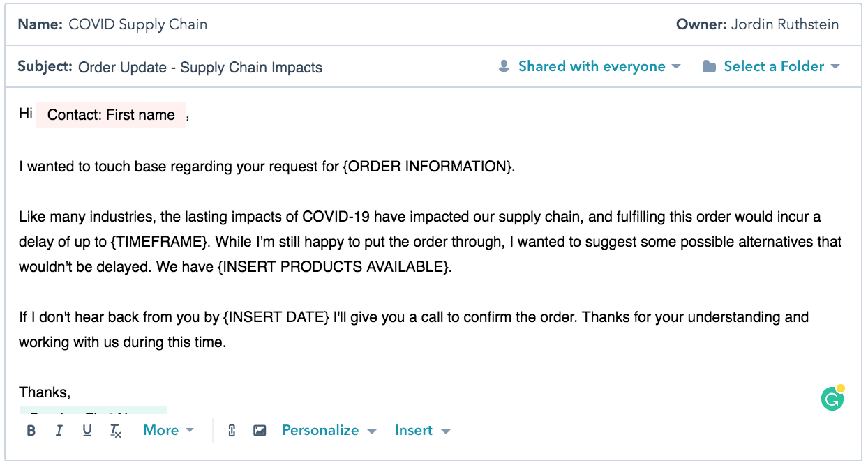Click the folder icon beside Select a Folder
This screenshot has width=868, height=467.
[x=708, y=66]
